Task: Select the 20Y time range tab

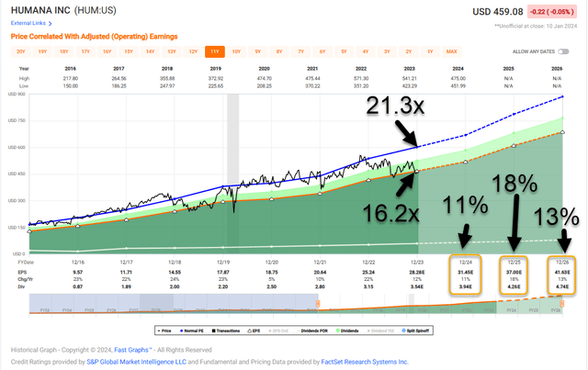Action: point(21,51)
